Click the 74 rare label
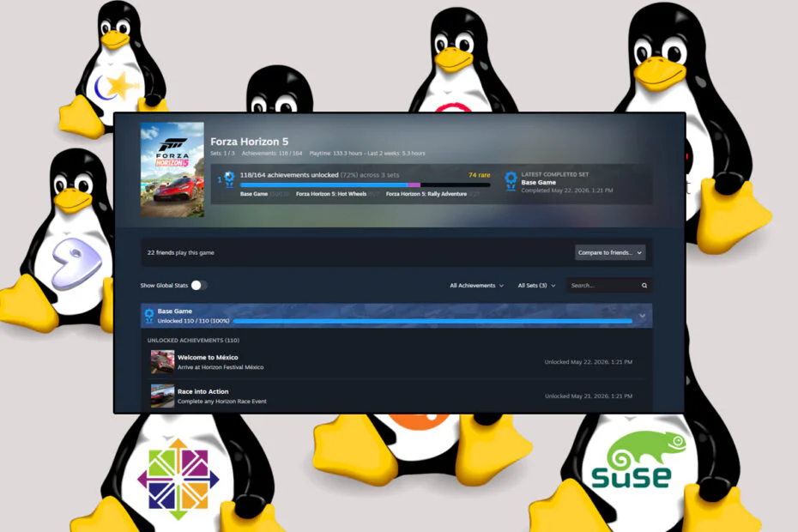This screenshot has height=532, width=798. [x=480, y=175]
